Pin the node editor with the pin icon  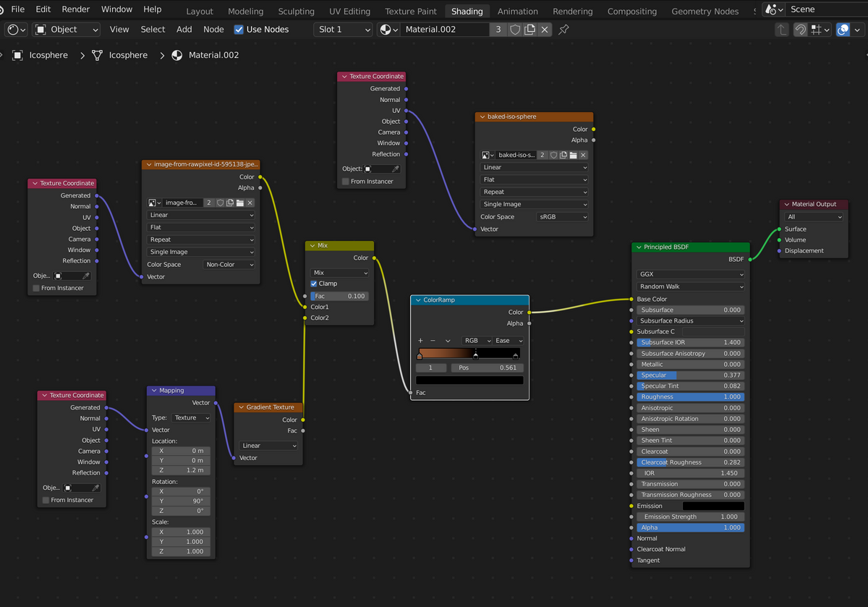563,30
